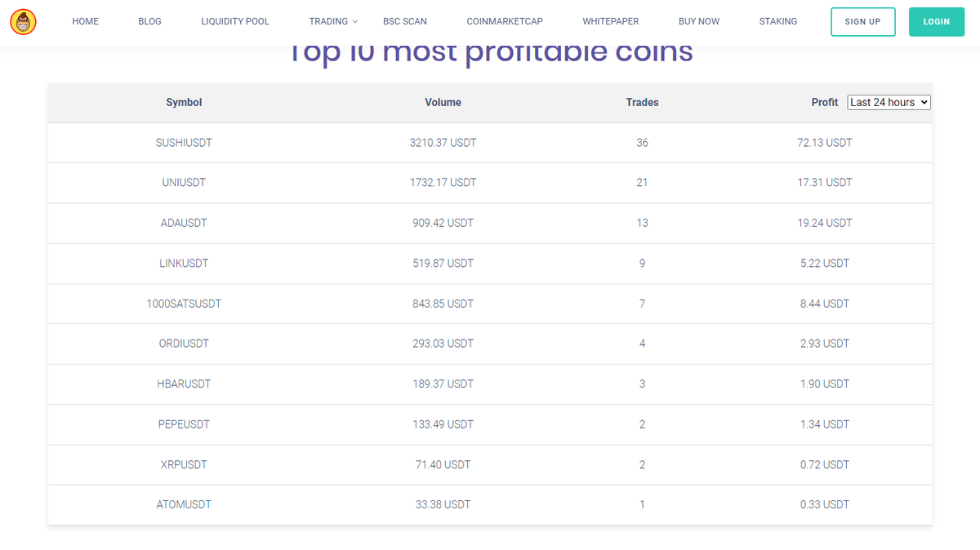This screenshot has width=980, height=550.
Task: Click the 8.44 USDT profit value
Action: tap(825, 304)
